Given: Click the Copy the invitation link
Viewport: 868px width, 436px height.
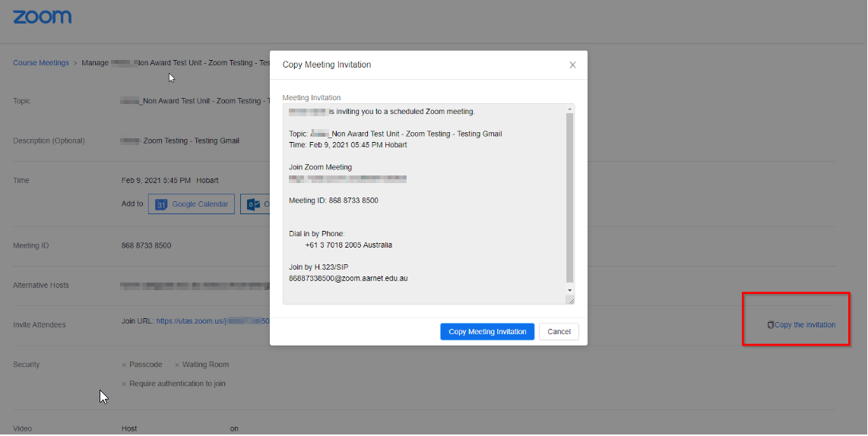Looking at the screenshot, I should (x=805, y=325).
